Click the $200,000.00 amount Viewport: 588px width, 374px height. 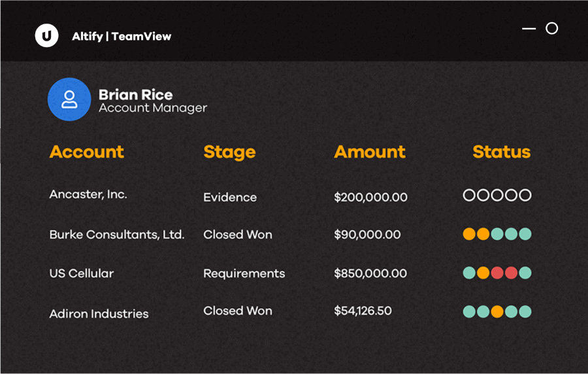370,197
